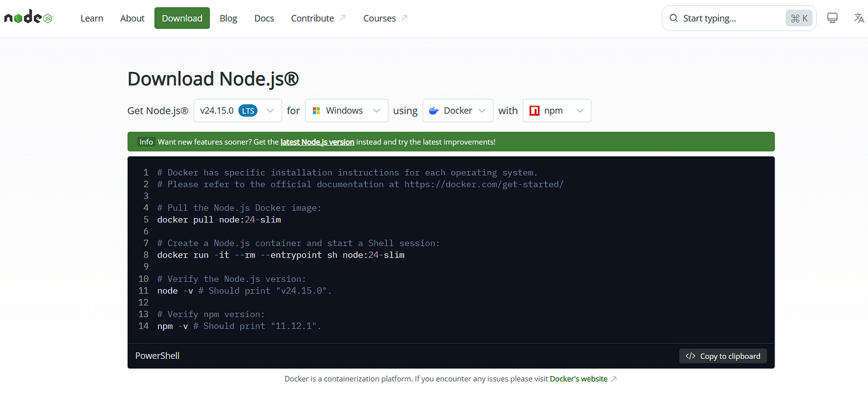Open the Learn page
Screen dimensions: 868x397
pyautogui.click(x=92, y=18)
